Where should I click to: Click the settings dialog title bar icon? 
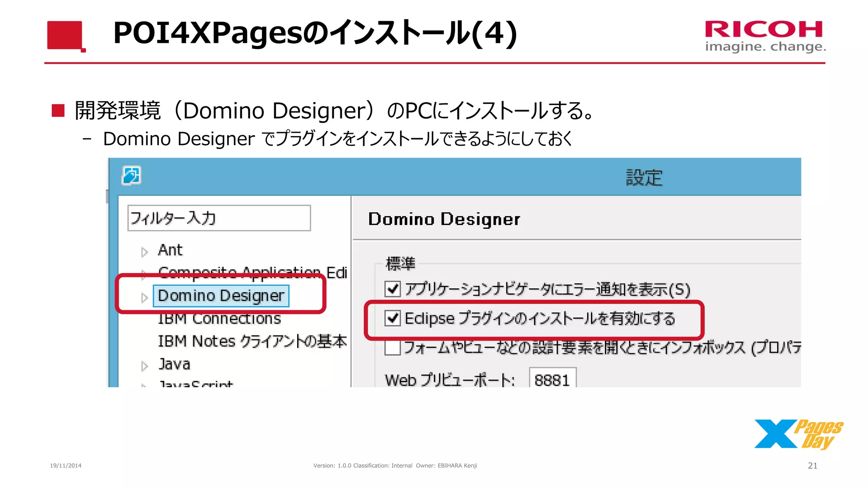pyautogui.click(x=131, y=176)
